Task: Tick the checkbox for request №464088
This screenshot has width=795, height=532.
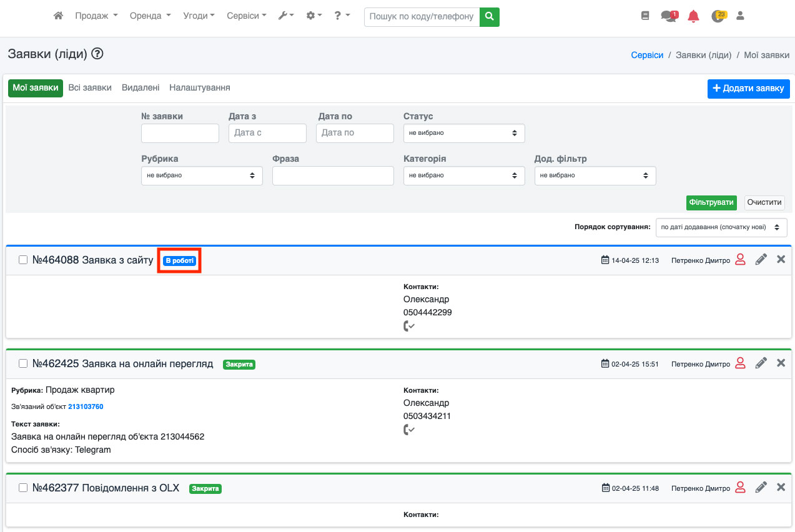Action: click(23, 260)
